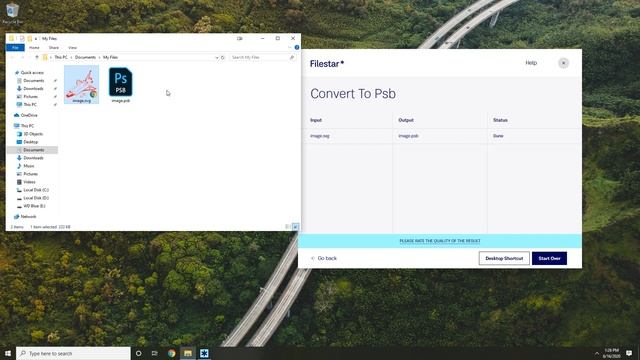This screenshot has height=360, width=640.
Task: Open Filestar from the taskbar
Action: coord(204,353)
